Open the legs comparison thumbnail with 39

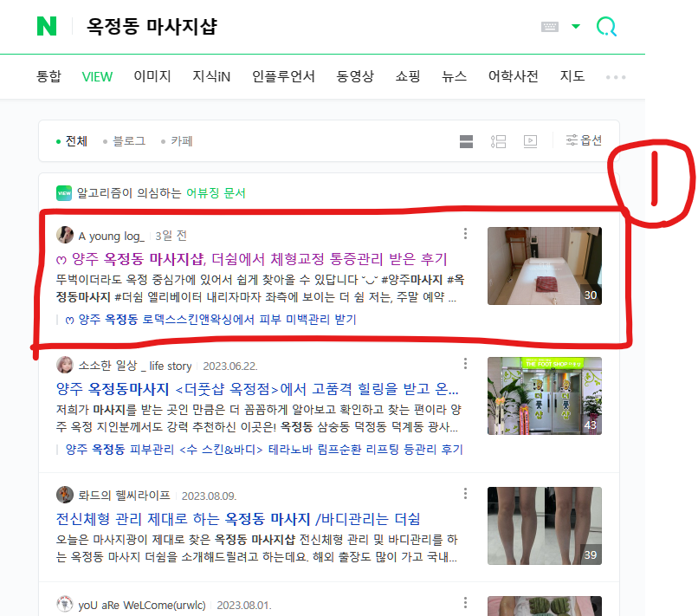[x=545, y=526]
